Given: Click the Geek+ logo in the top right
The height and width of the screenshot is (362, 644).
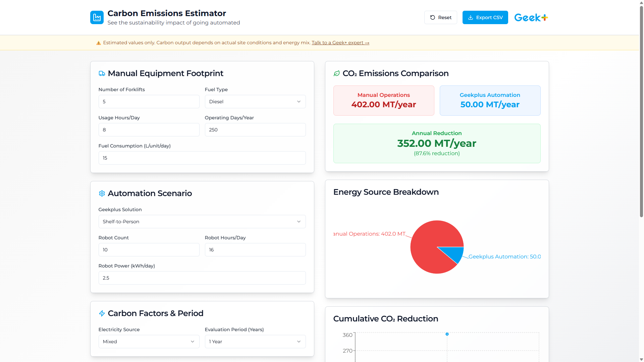Looking at the screenshot, I should 531,17.
